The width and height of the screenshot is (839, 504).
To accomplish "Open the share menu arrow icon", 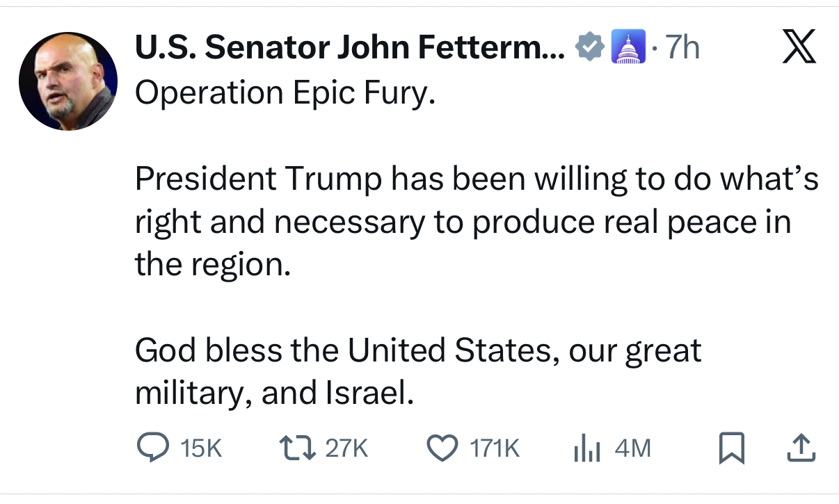I will point(799,449).
